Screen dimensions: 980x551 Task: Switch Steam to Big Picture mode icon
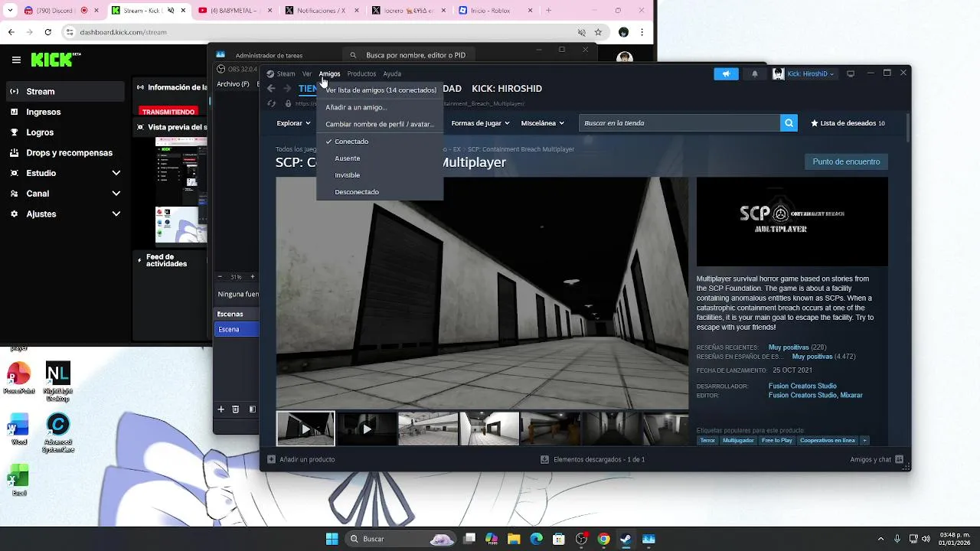[x=851, y=73]
